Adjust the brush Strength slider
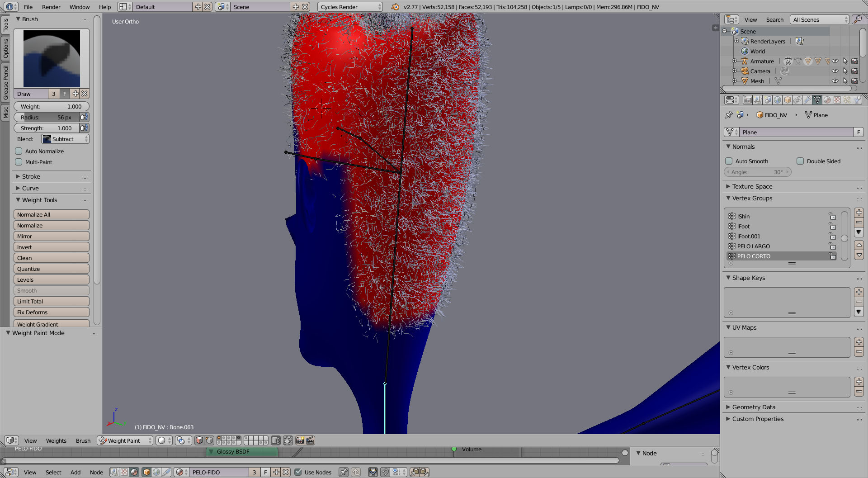This screenshot has height=478, width=868. pos(46,128)
